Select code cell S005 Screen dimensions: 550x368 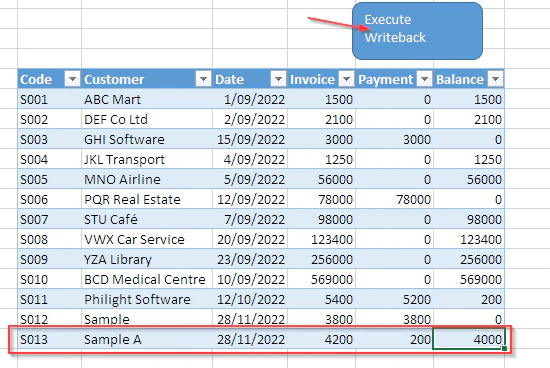(x=49, y=179)
